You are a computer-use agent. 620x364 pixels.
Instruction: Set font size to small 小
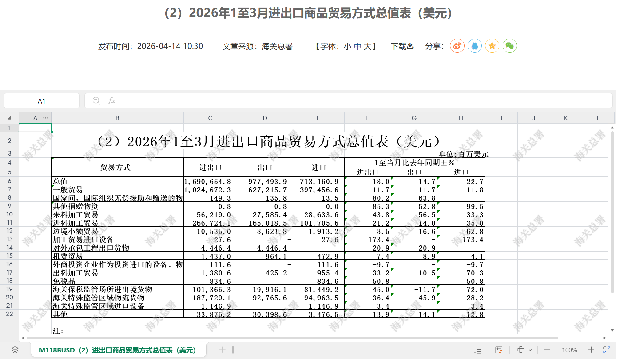pos(347,46)
